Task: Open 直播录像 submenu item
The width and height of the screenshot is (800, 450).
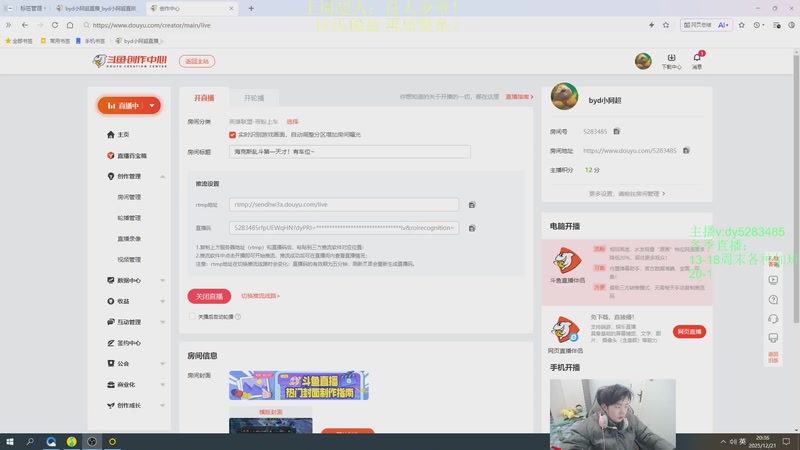Action: click(129, 239)
